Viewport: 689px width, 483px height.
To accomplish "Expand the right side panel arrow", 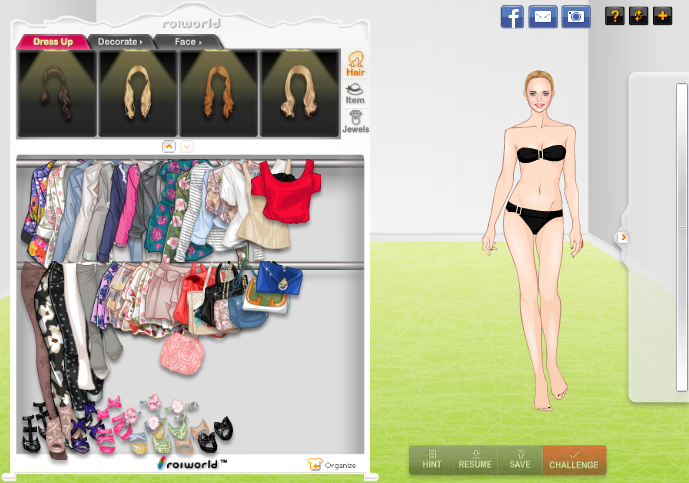I will (x=622, y=237).
